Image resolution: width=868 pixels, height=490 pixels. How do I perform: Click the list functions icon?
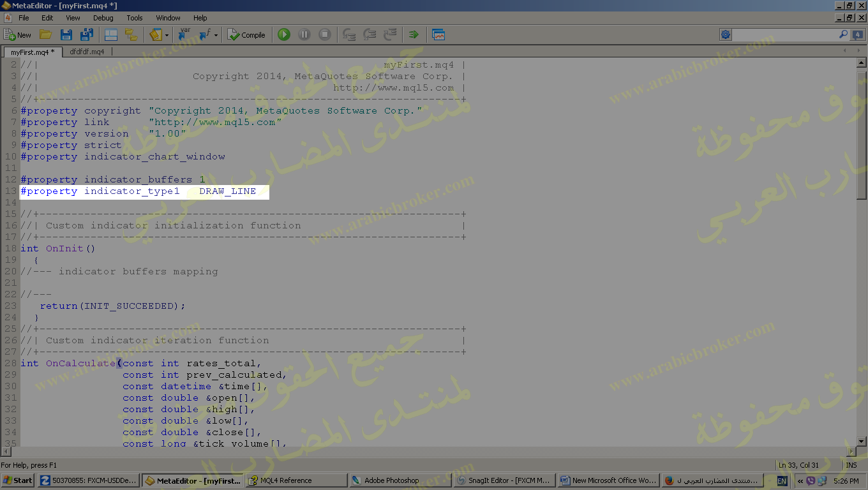coord(205,35)
